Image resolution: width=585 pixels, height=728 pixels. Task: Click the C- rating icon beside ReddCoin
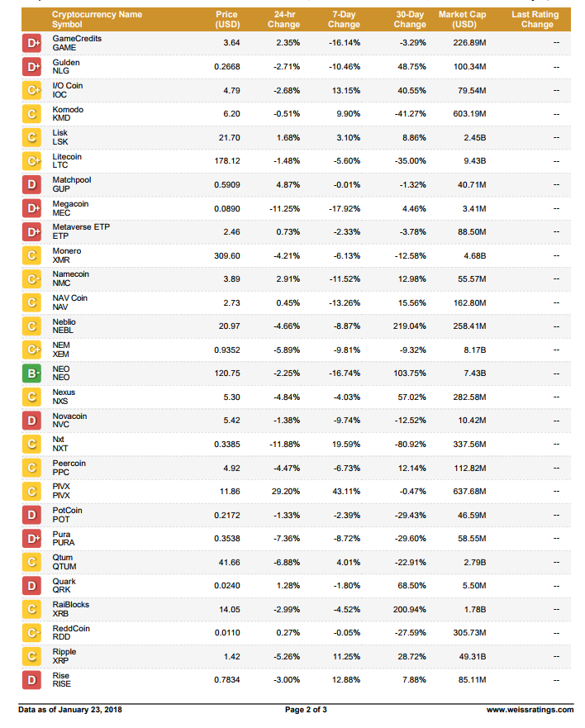(31, 633)
